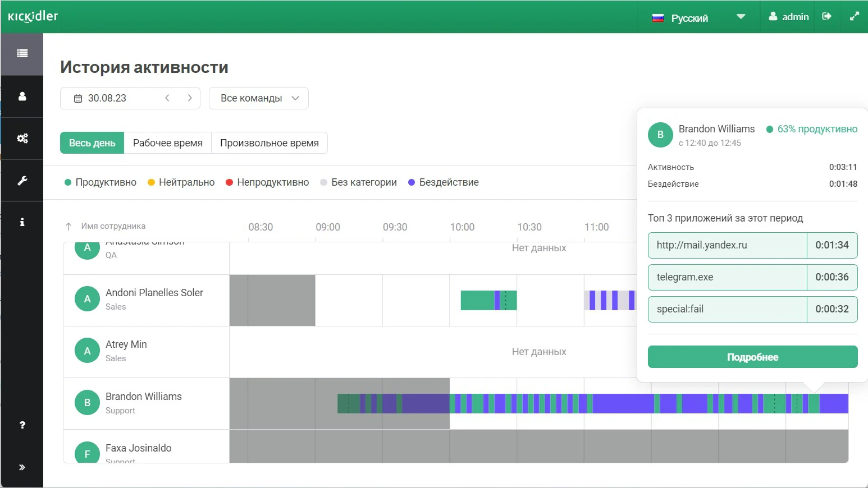Switch to the Рабочее время tab
Viewport: 868px width, 488px height.
tap(168, 143)
